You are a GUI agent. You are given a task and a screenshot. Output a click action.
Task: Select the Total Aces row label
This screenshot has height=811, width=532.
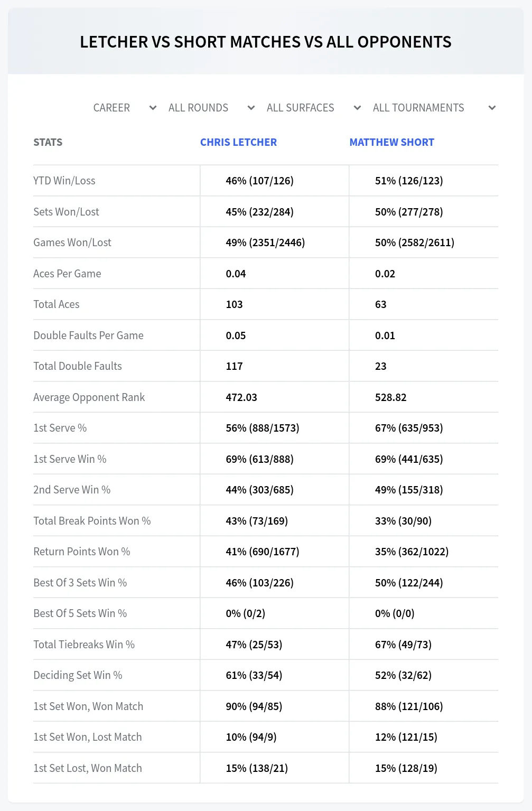(x=56, y=304)
